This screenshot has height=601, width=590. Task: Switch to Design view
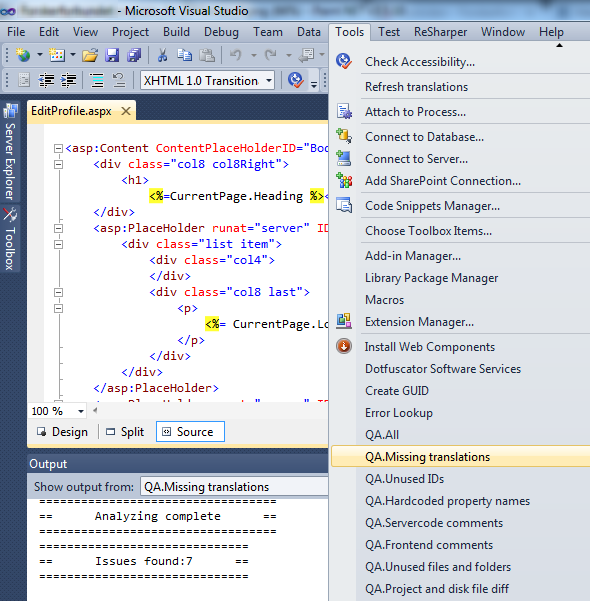click(x=62, y=432)
